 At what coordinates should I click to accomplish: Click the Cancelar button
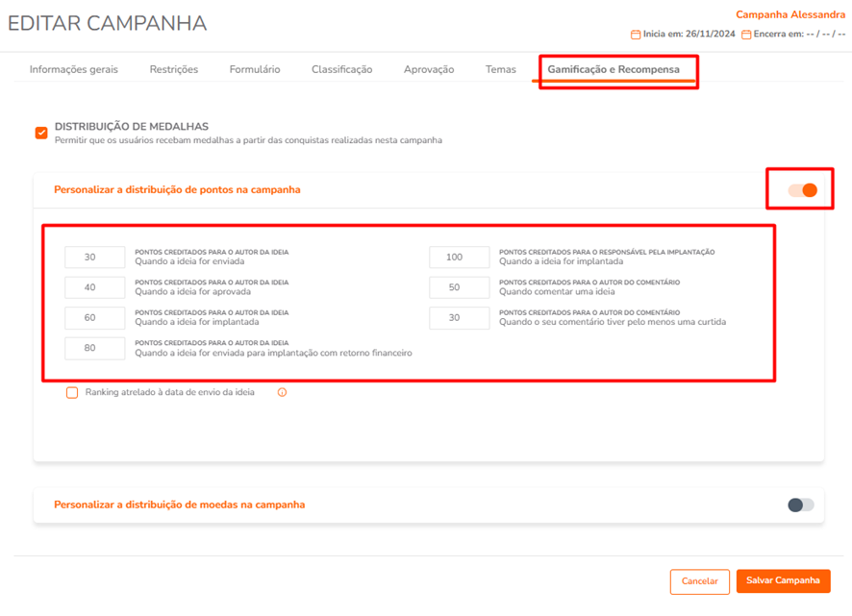pyautogui.click(x=700, y=581)
